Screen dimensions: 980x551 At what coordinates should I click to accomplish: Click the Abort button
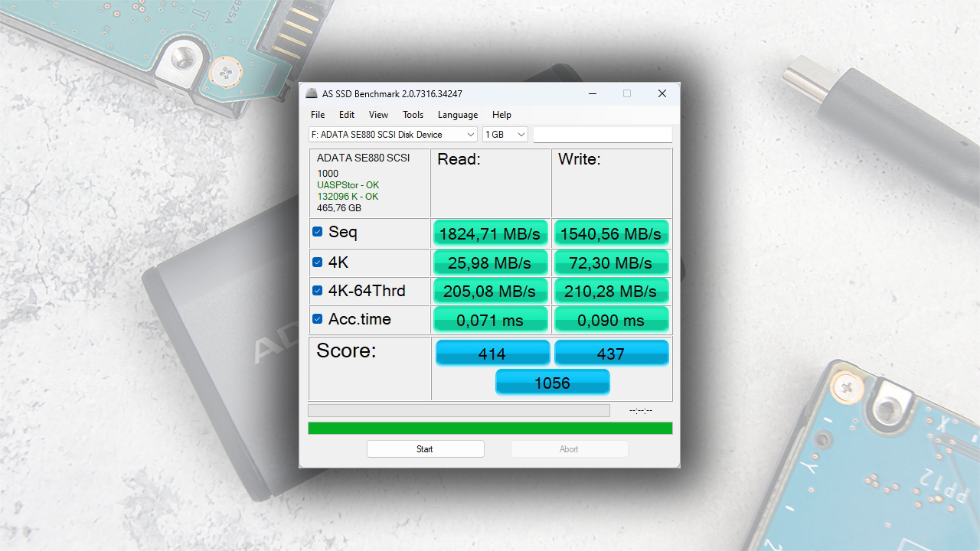[x=569, y=449]
